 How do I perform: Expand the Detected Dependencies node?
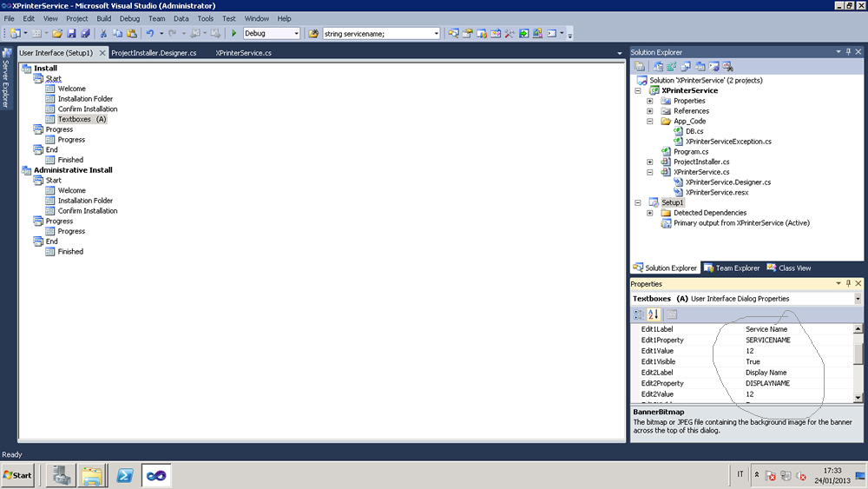650,213
